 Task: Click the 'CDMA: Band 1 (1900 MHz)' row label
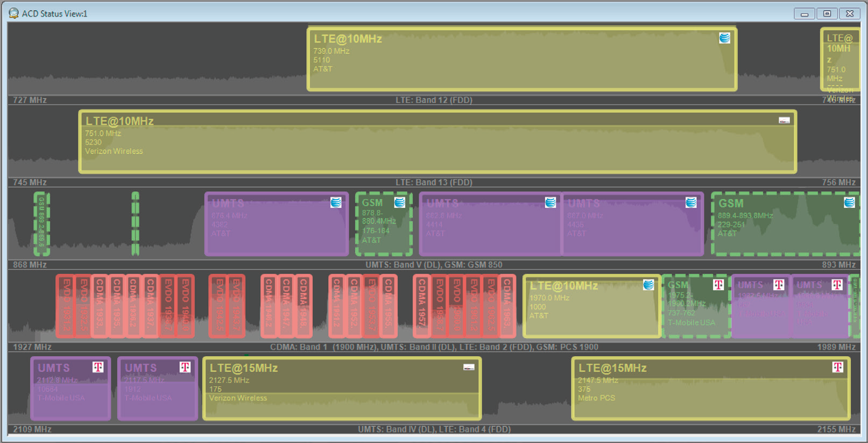434,347
